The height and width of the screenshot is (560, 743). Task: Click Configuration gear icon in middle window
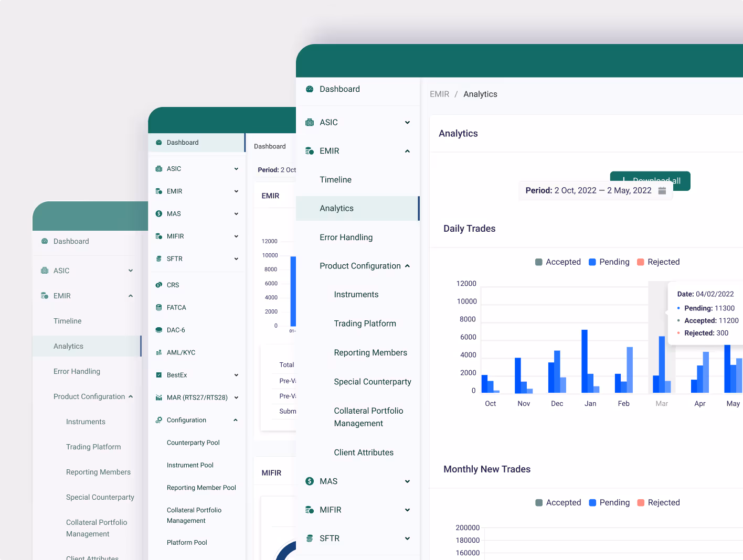click(x=159, y=421)
